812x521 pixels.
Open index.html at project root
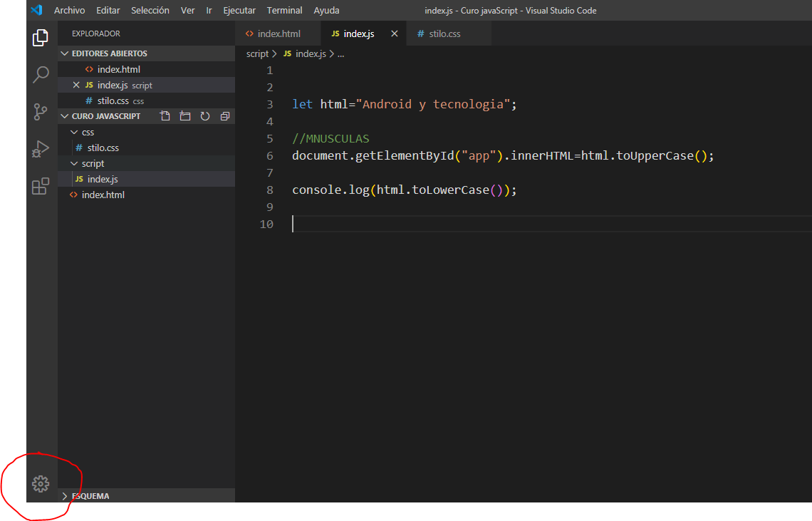tap(147, 195)
